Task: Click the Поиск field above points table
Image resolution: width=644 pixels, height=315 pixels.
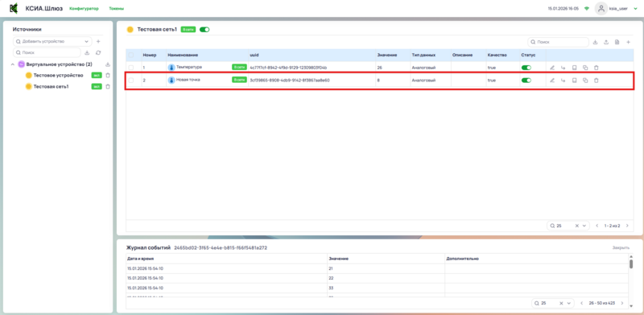Action: click(558, 42)
